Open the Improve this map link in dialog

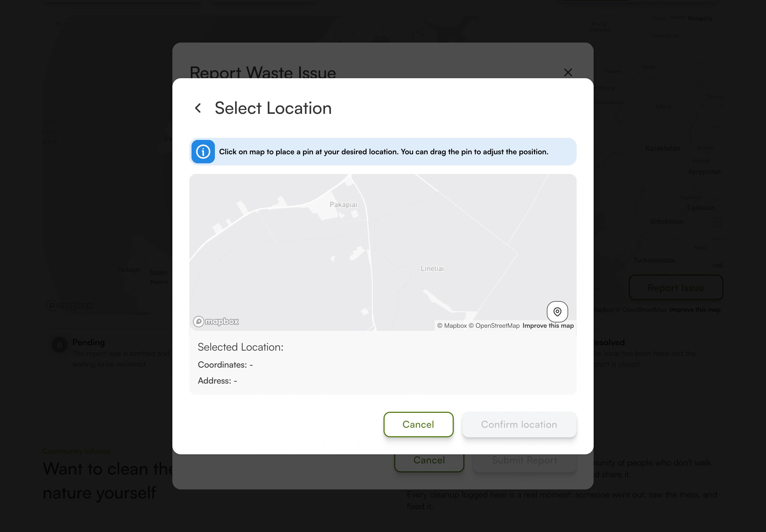click(x=548, y=326)
